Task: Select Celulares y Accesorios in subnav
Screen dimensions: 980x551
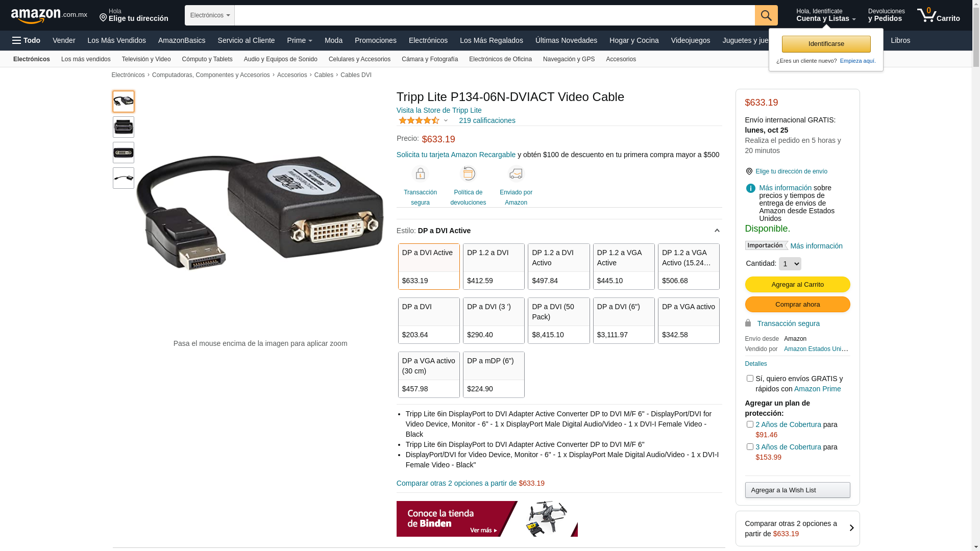Action: click(x=359, y=59)
